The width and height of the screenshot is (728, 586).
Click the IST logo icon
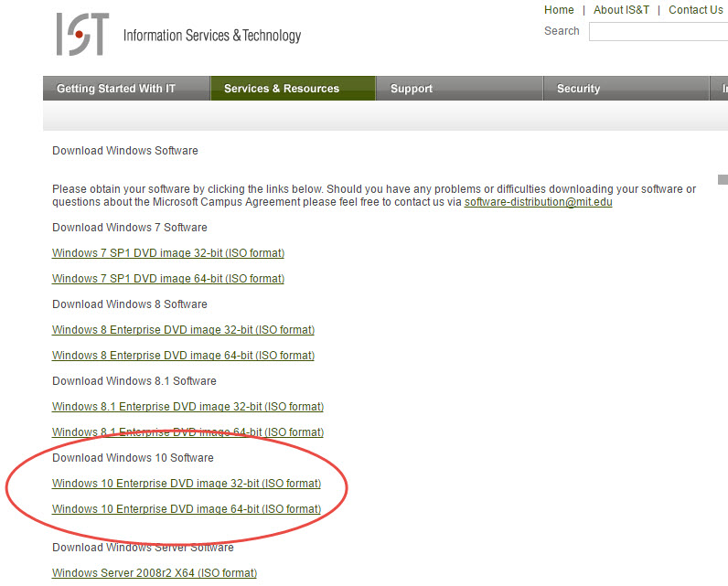click(x=82, y=34)
